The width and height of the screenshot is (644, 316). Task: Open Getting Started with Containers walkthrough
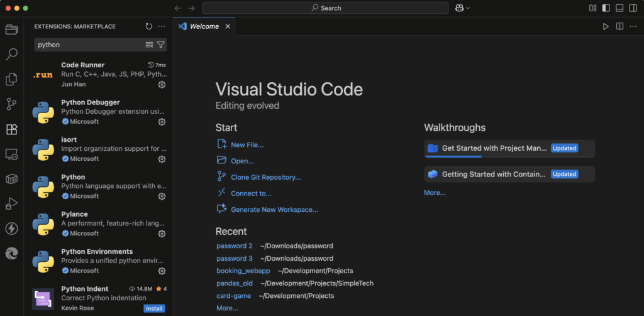(x=509, y=175)
